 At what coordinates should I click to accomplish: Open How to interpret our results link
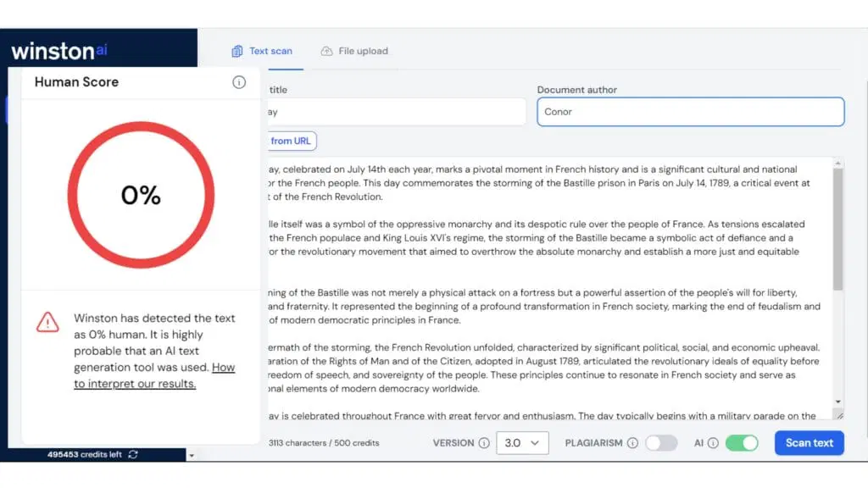154,375
